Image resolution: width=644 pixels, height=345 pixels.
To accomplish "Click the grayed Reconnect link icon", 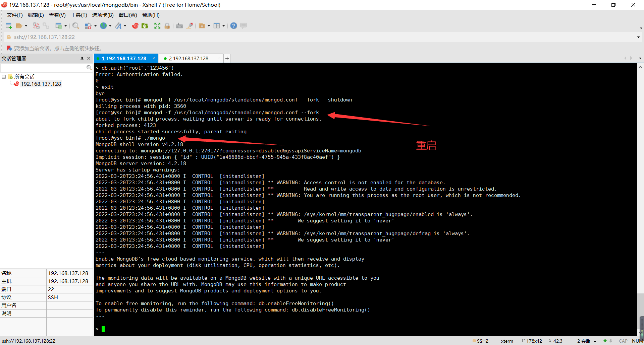I will (x=46, y=26).
